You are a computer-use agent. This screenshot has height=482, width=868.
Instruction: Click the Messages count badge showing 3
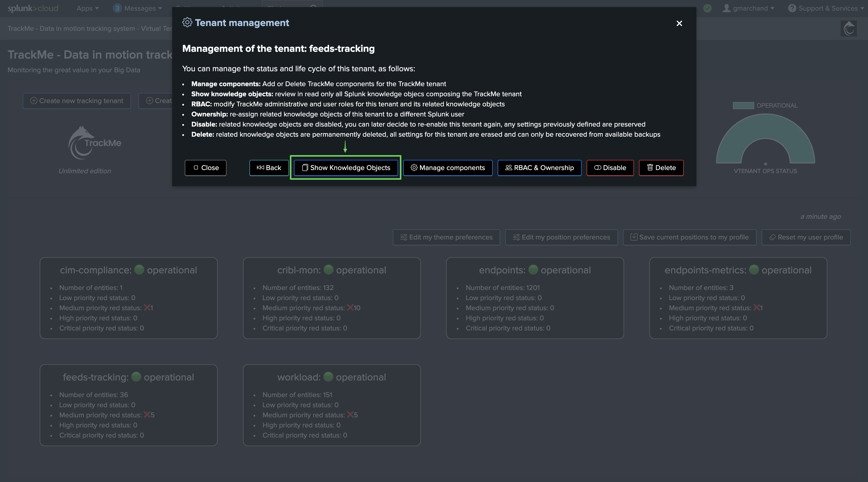(117, 8)
